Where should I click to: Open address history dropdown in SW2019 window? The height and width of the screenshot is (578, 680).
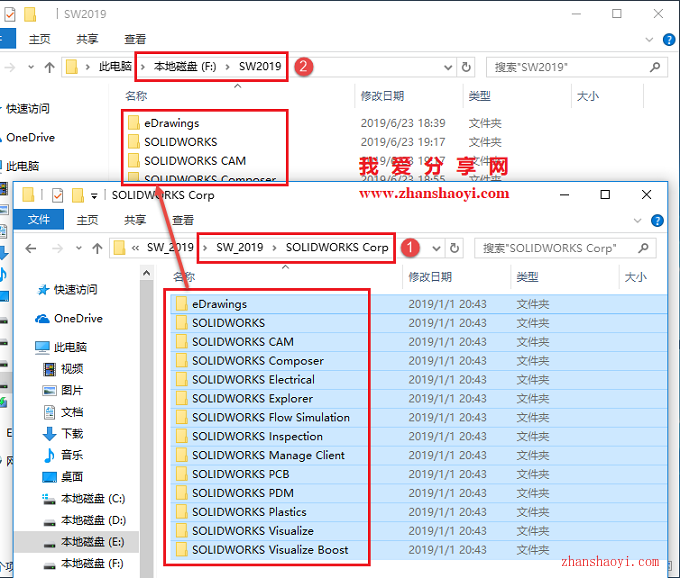tap(448, 68)
